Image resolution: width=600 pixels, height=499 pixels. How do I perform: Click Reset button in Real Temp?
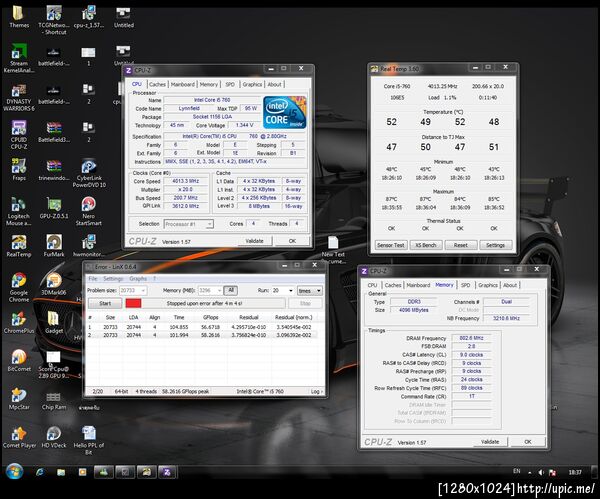click(461, 245)
